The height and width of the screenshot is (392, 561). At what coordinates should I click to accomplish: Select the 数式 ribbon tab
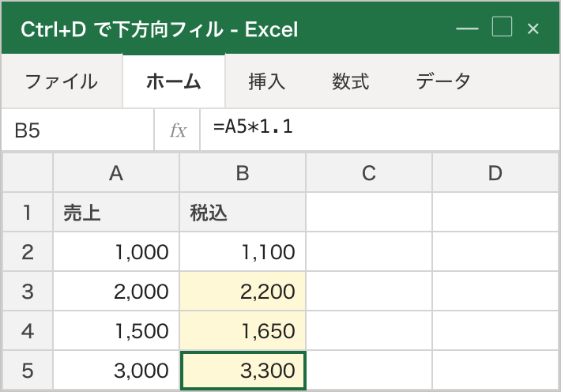(x=350, y=81)
